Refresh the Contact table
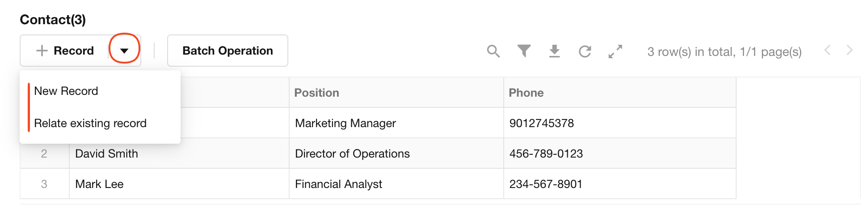This screenshot has width=868, height=205. [585, 51]
